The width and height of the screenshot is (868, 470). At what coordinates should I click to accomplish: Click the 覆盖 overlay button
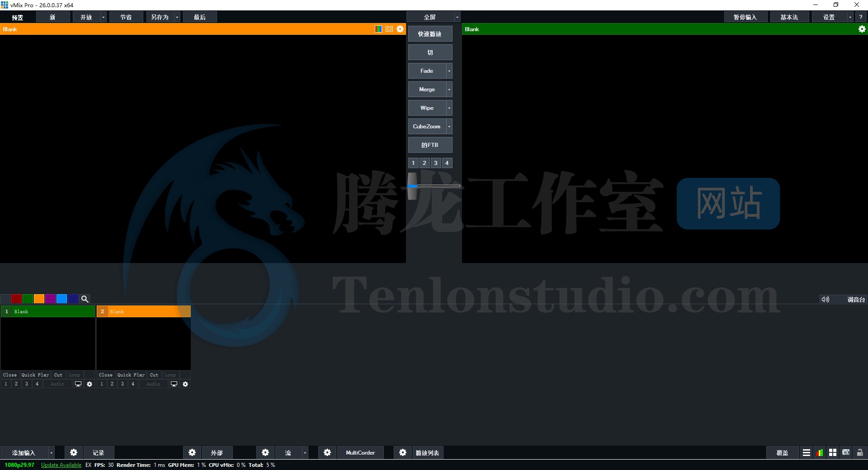782,452
